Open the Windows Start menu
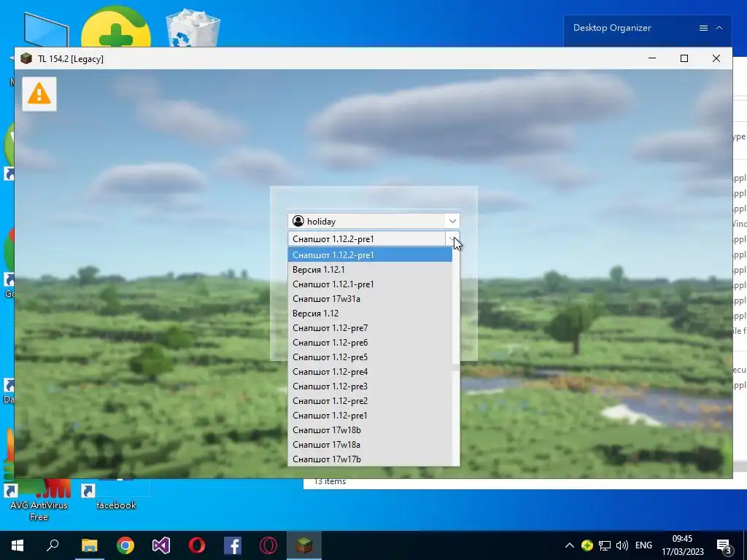Image resolution: width=747 pixels, height=560 pixels. 18,545
